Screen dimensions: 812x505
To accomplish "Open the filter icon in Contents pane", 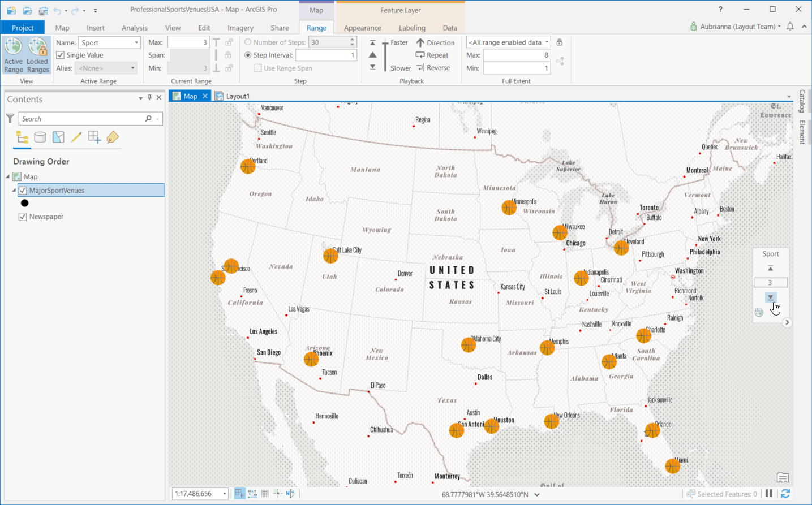I will tap(10, 118).
